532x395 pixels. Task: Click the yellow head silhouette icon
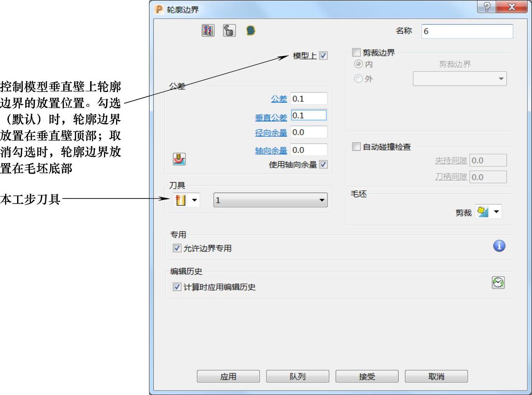[251, 30]
